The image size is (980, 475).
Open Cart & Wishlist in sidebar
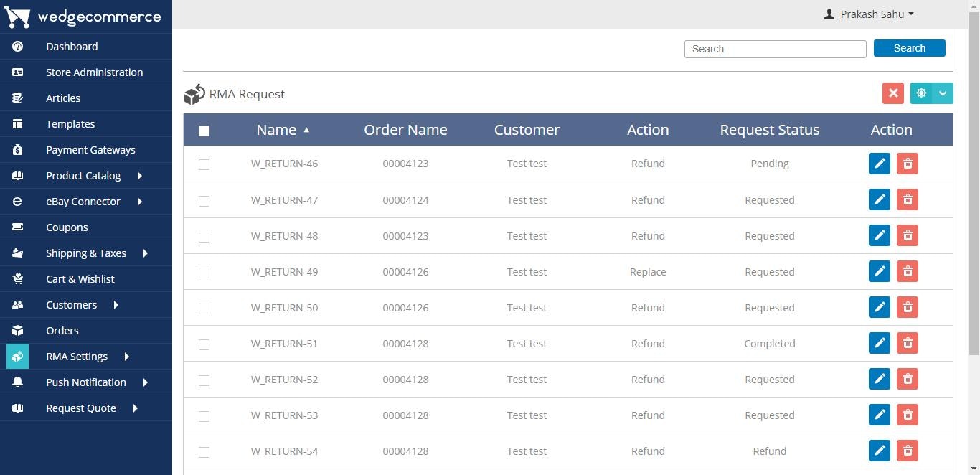click(80, 279)
